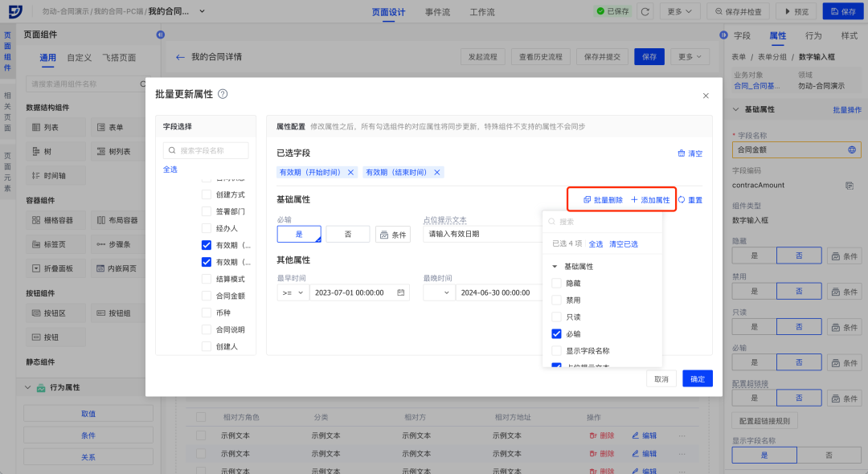Click the help icon beside 批量更新属性 title
The height and width of the screenshot is (474, 868).
coord(223,94)
